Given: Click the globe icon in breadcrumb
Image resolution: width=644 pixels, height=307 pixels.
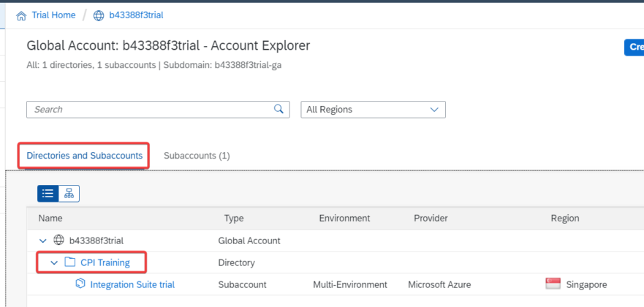Looking at the screenshot, I should coord(99,15).
